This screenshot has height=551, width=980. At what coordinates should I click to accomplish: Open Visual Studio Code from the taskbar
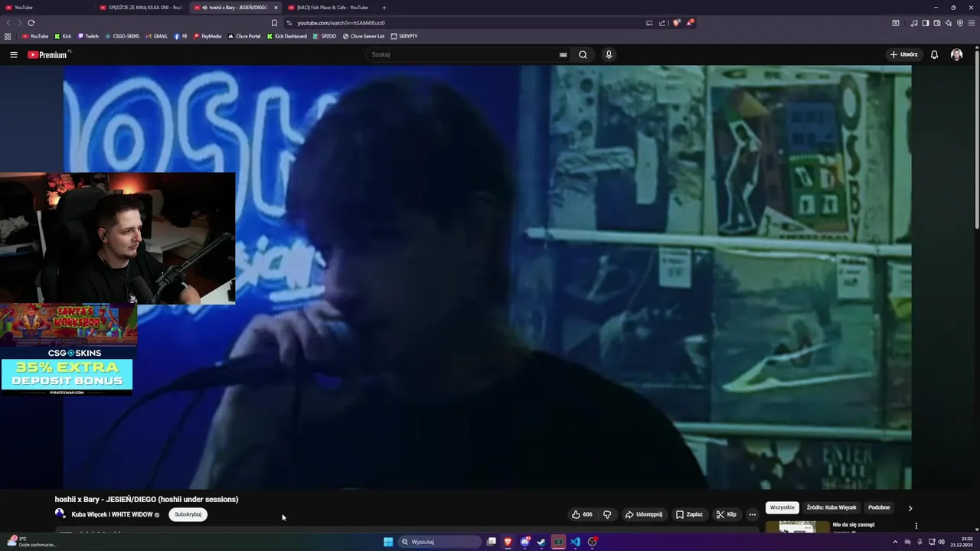tap(575, 542)
